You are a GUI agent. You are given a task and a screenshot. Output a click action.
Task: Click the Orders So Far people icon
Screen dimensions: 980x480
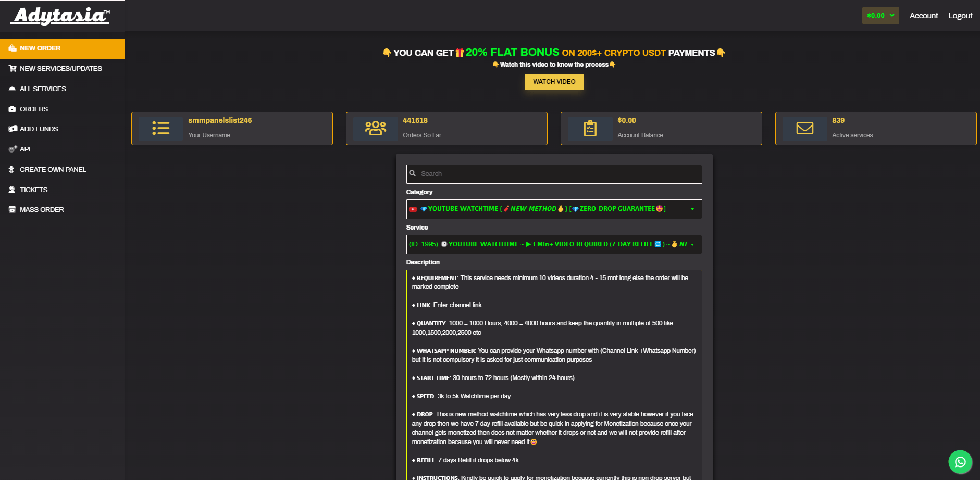[375, 128]
